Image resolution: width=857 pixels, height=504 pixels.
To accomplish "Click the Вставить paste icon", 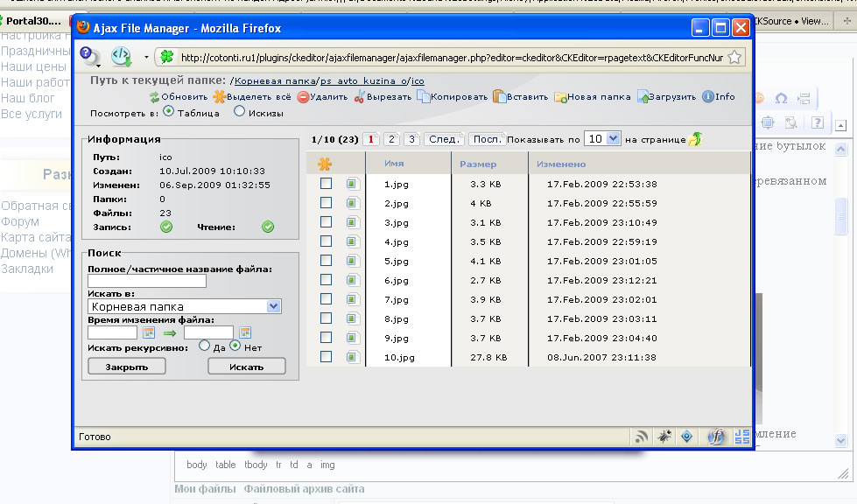I will click(x=499, y=97).
